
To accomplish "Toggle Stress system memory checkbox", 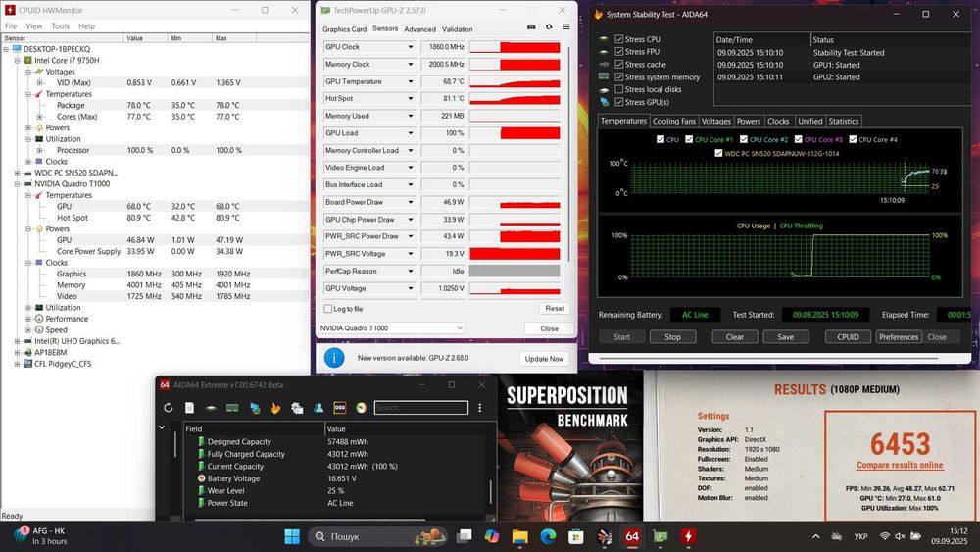I will point(618,76).
